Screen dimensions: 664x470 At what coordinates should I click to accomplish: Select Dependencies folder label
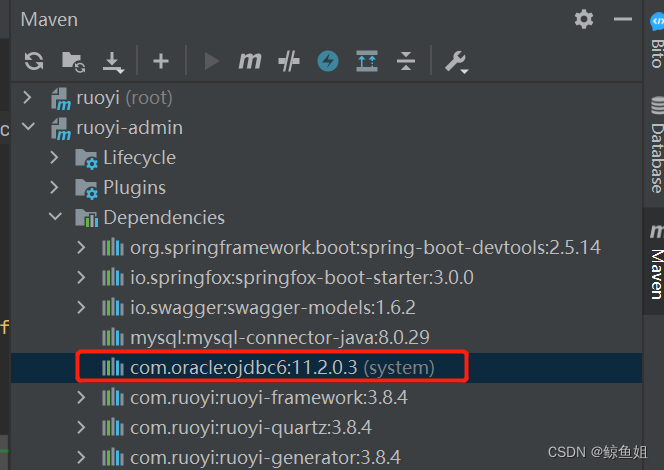pos(164,218)
